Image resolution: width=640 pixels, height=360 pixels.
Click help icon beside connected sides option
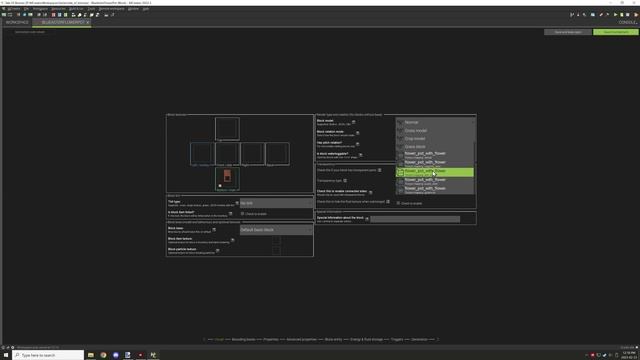[x=370, y=192]
